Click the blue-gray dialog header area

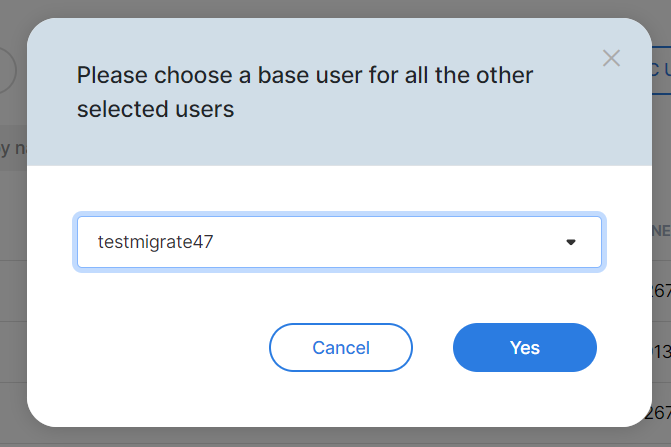pos(400,140)
